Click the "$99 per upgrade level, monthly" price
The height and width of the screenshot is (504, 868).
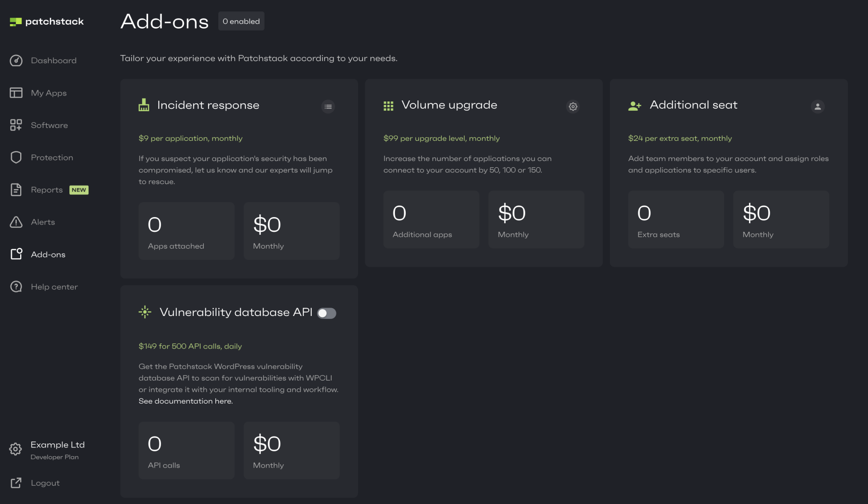click(442, 138)
